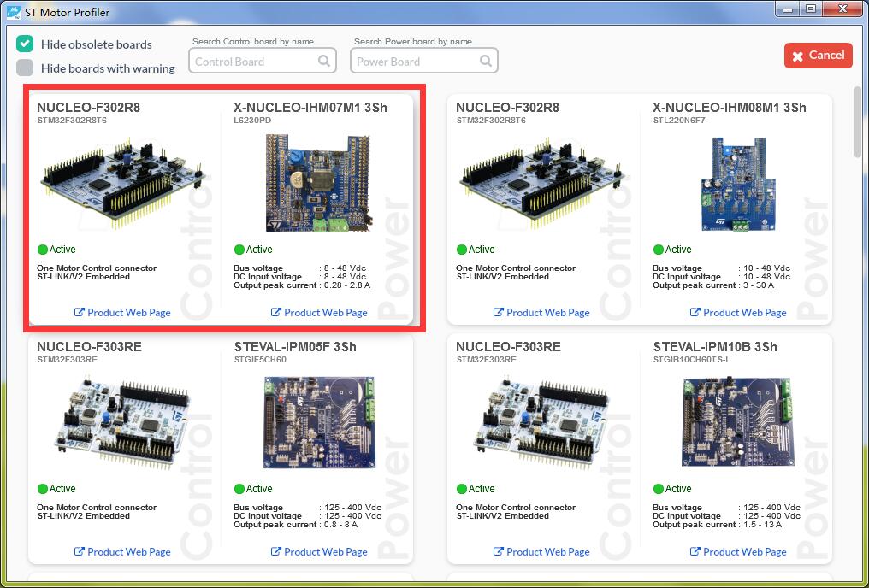Select X-NUCLEO-IHM08M1 3Sh power board image
This screenshot has height=588, width=869.
(x=737, y=184)
